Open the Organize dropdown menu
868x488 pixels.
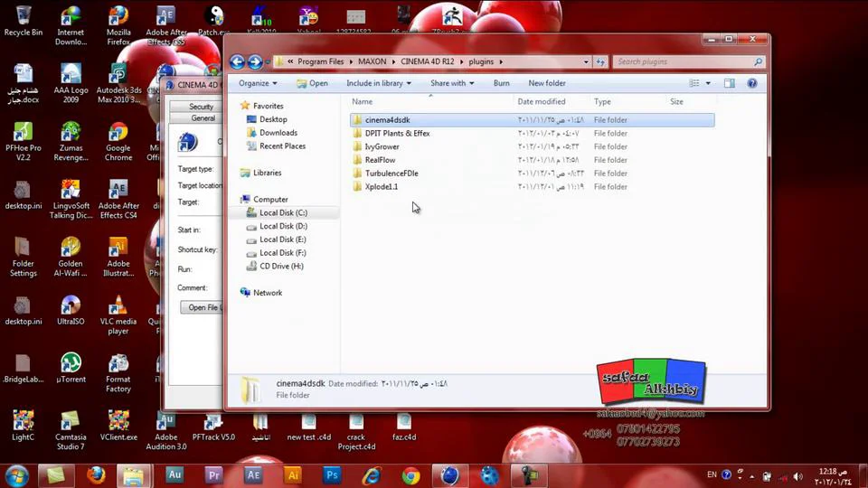pyautogui.click(x=258, y=83)
